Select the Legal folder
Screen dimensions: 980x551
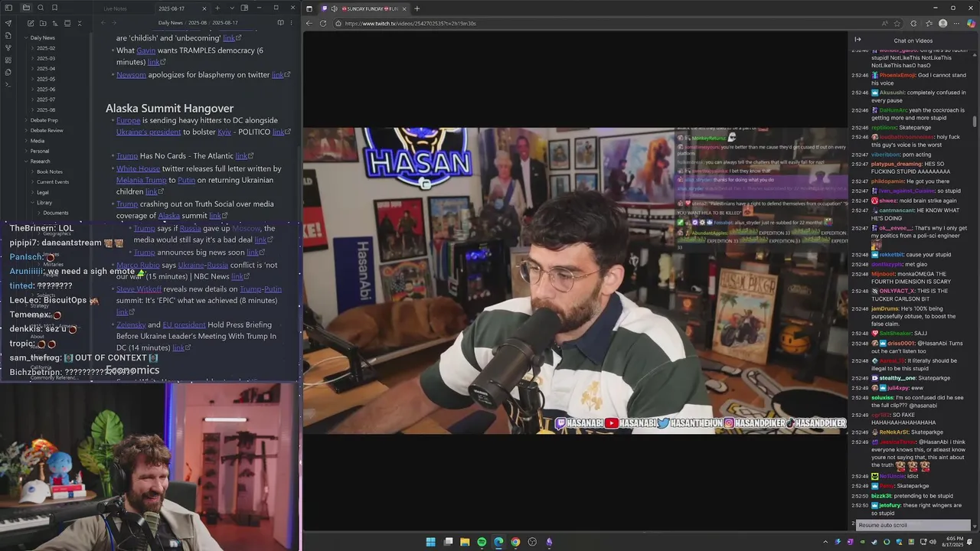42,192
